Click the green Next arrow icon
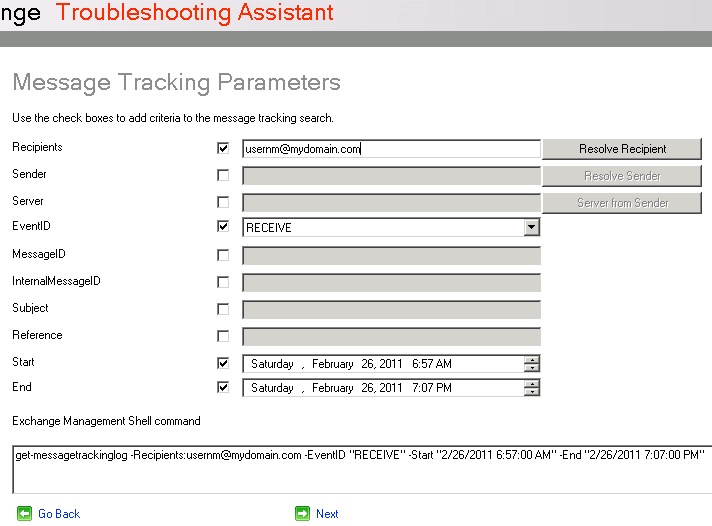 pos(302,513)
